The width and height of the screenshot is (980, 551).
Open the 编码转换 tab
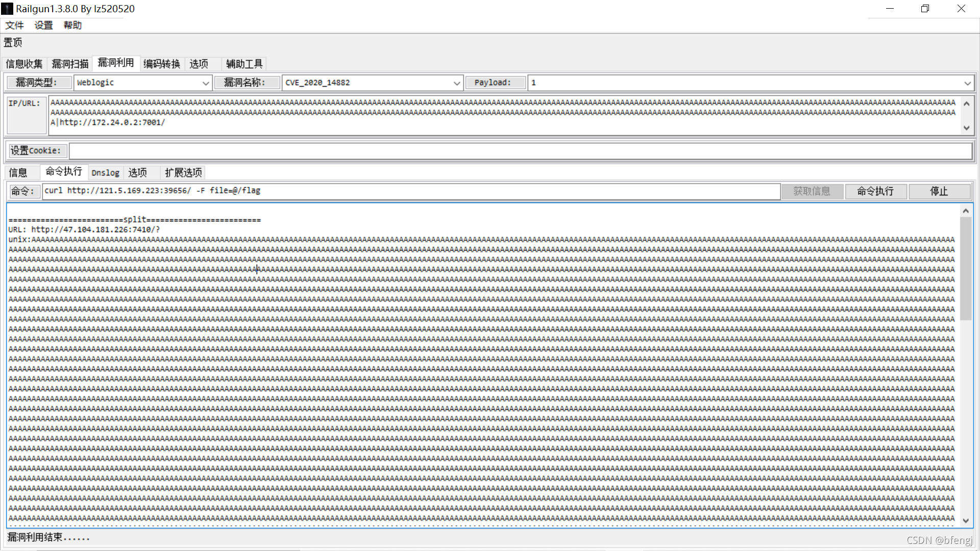(162, 64)
